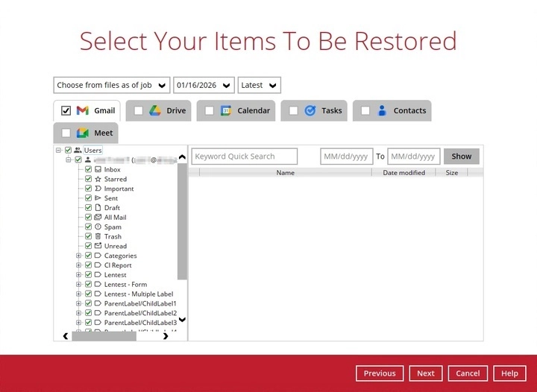Uncheck the Inbox folder checkbox
Image resolution: width=537 pixels, height=392 pixels.
(89, 170)
